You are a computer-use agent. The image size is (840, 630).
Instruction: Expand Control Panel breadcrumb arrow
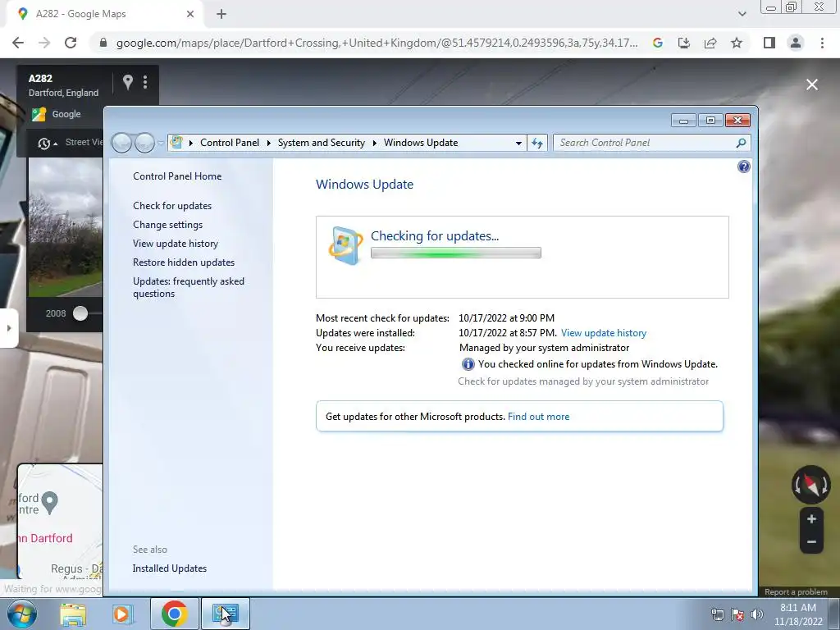pyautogui.click(x=268, y=143)
